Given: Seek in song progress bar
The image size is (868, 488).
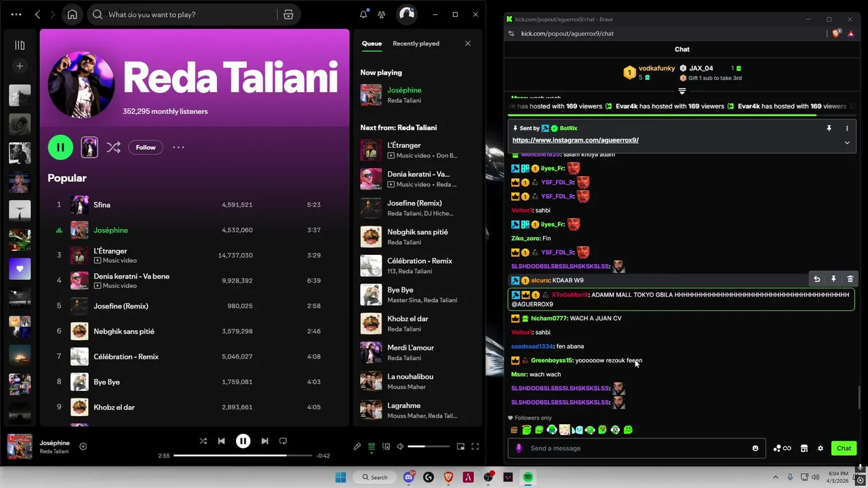Looking at the screenshot, I should click(243, 455).
